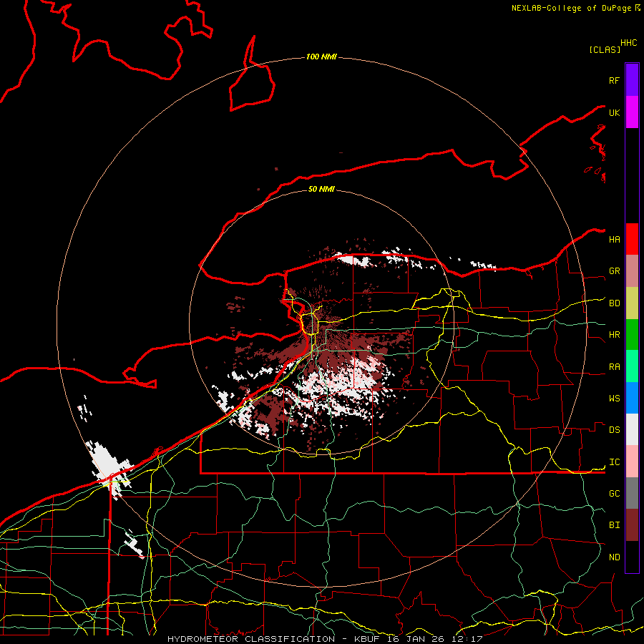Click the 100 NMI range ring label
644x644 pixels.
[x=321, y=57]
